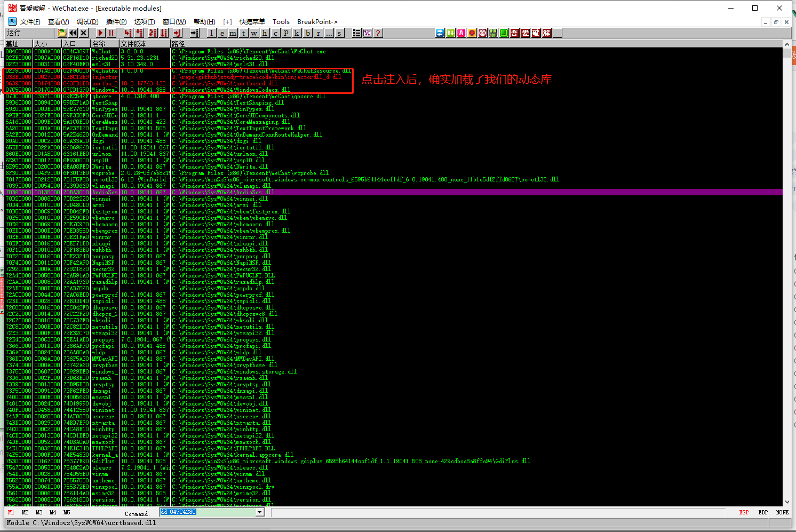Open Patches window with the 'p' button
The width and height of the screenshot is (796, 532).
[286, 33]
